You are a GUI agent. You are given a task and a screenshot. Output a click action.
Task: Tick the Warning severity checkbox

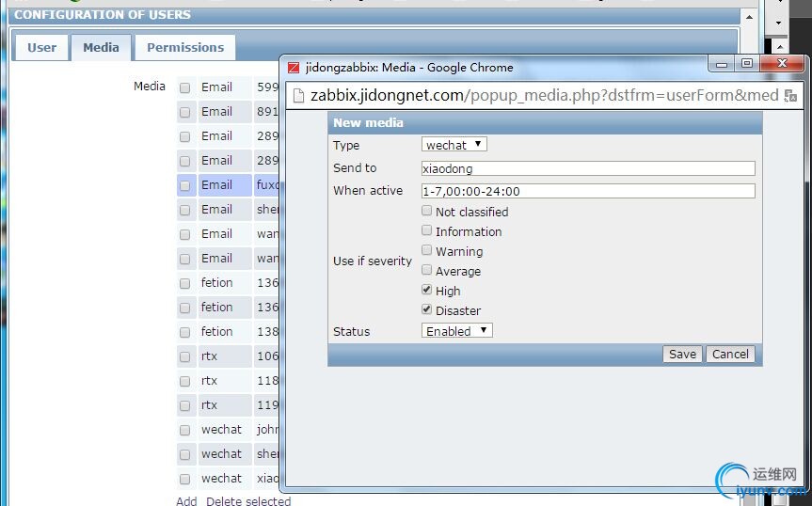pyautogui.click(x=426, y=250)
